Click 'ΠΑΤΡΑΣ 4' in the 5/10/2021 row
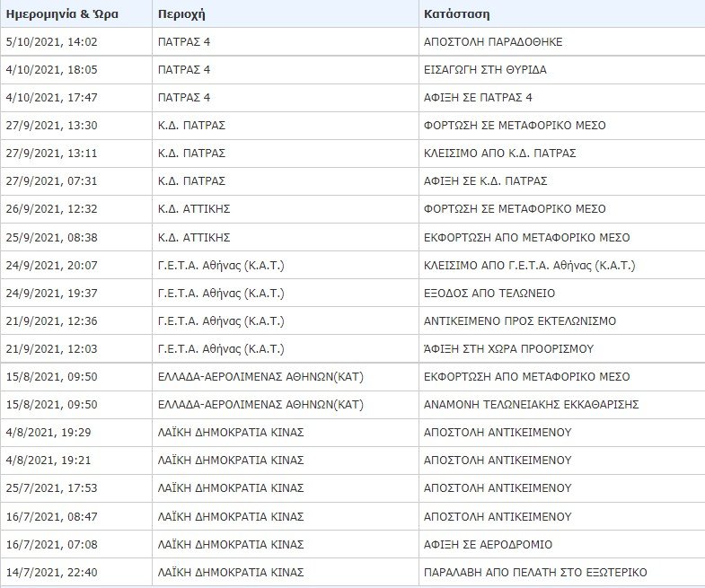 (184, 42)
